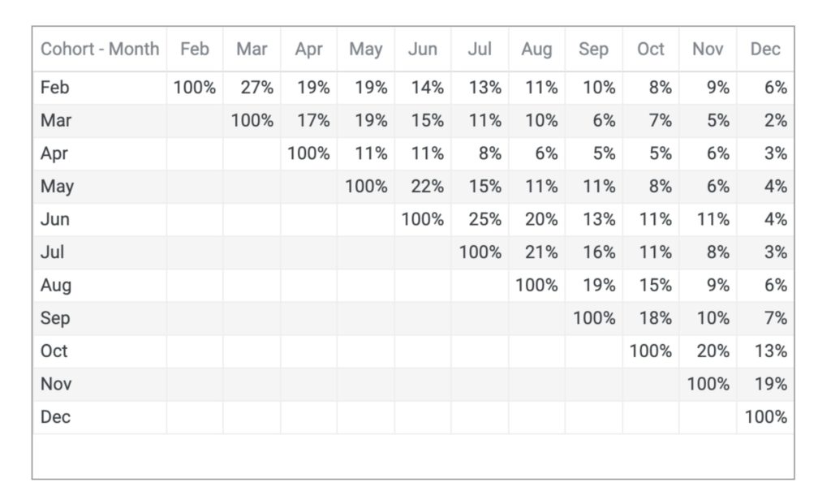The width and height of the screenshot is (831, 504).
Task: Select the 21% cell in Jul row
Action: pos(542,252)
